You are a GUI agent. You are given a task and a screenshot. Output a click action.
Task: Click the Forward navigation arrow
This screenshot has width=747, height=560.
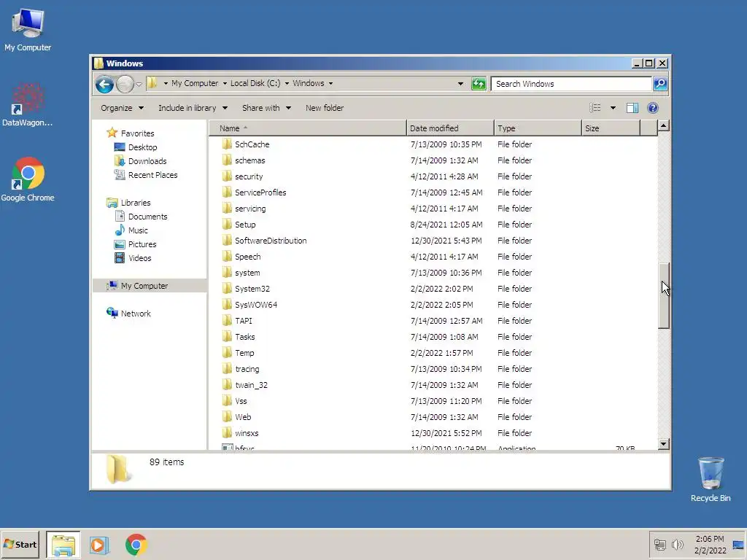point(125,85)
